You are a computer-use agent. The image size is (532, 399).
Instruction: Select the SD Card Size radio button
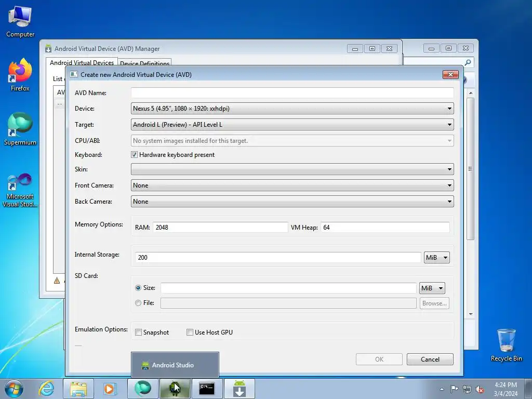138,288
